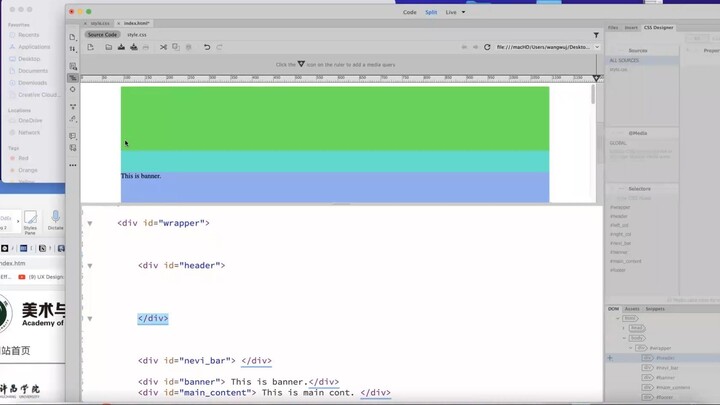Click the redo arrow in the document toolbar
This screenshot has width=720, height=405.
[219, 47]
